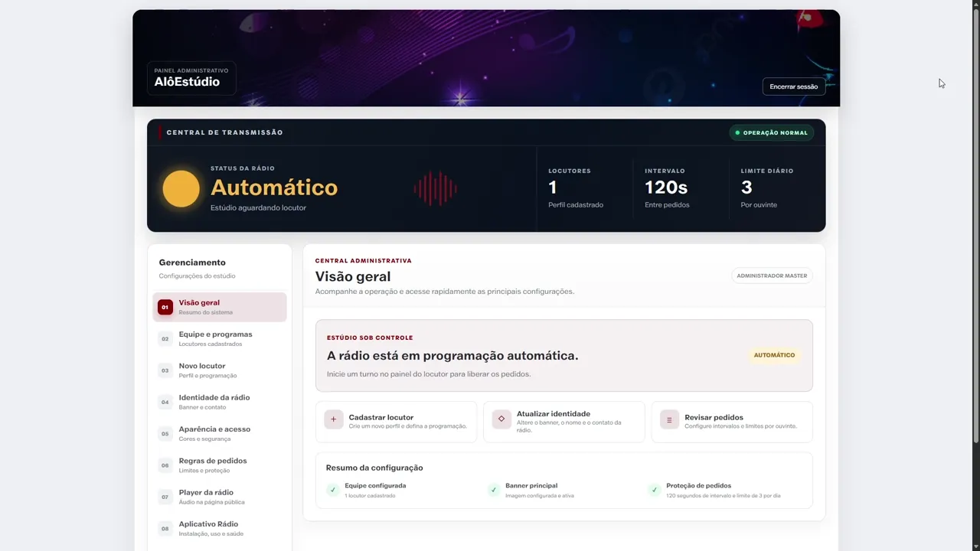The image size is (980, 551).
Task: Open Identidade da rádio settings
Action: point(220,402)
